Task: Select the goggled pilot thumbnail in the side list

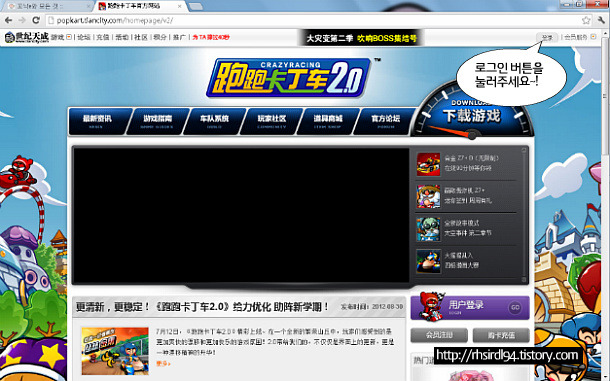Action: [x=428, y=229]
